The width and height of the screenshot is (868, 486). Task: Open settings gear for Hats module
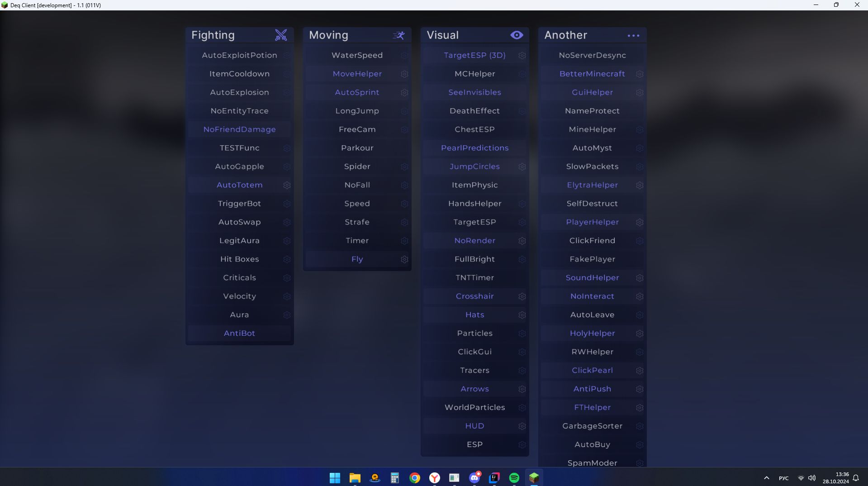click(522, 315)
